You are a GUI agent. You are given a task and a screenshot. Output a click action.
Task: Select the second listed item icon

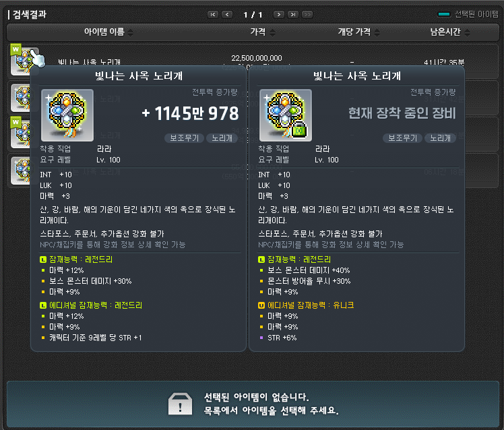(x=21, y=98)
